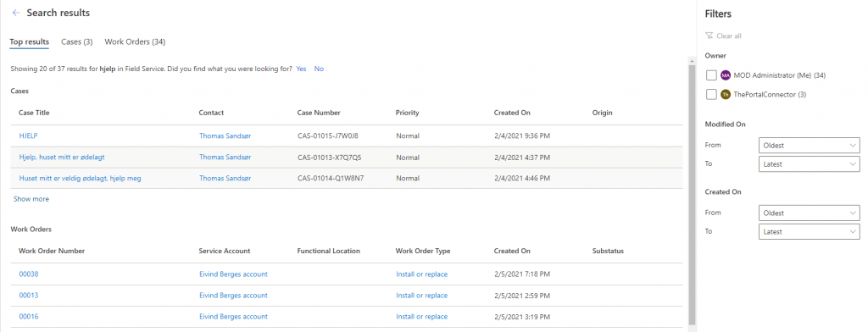This screenshot has width=868, height=332.
Task: Click date 2/5/2021 7:18 PM
Action: click(x=522, y=274)
